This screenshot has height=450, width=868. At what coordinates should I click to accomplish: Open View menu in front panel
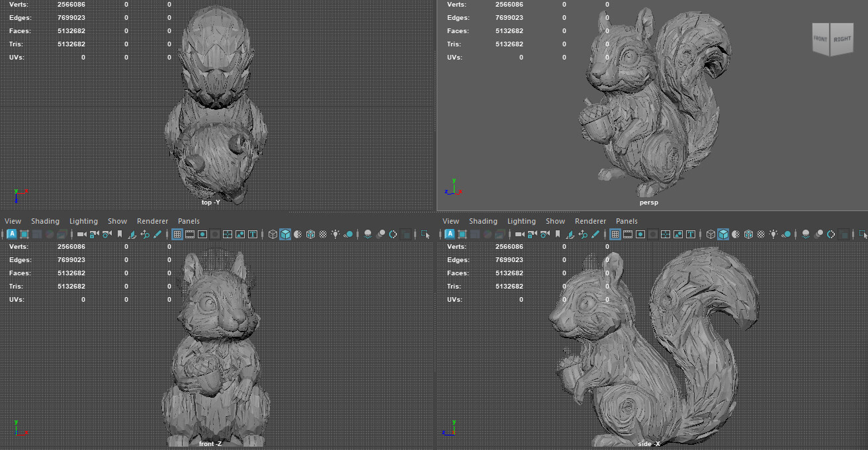[x=13, y=221]
